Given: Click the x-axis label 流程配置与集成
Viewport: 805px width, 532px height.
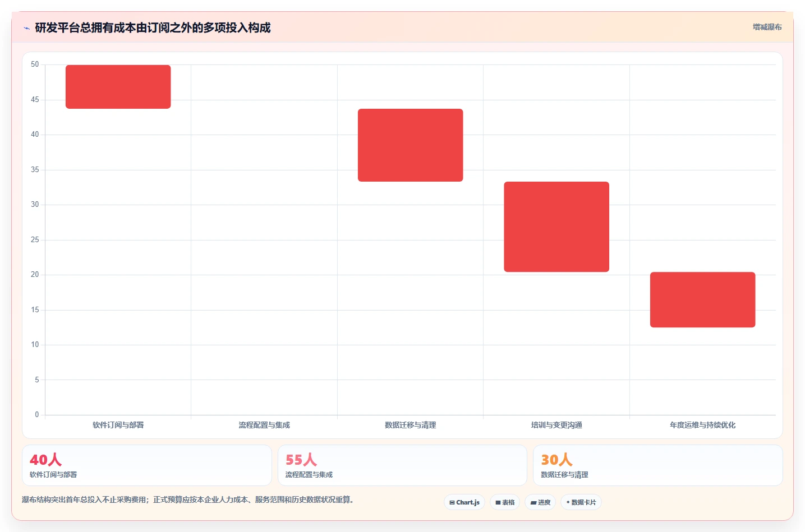Looking at the screenshot, I should click(x=264, y=425).
